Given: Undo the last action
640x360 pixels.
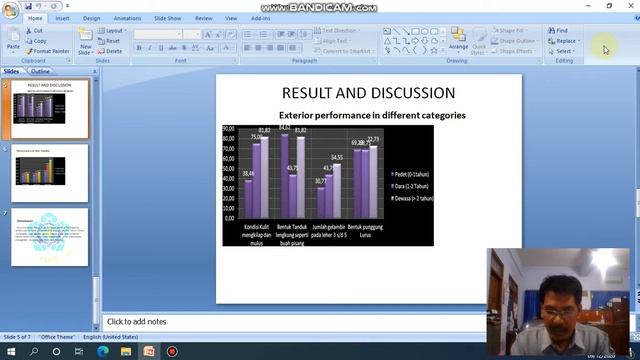Looking at the screenshot, I should click(39, 6).
